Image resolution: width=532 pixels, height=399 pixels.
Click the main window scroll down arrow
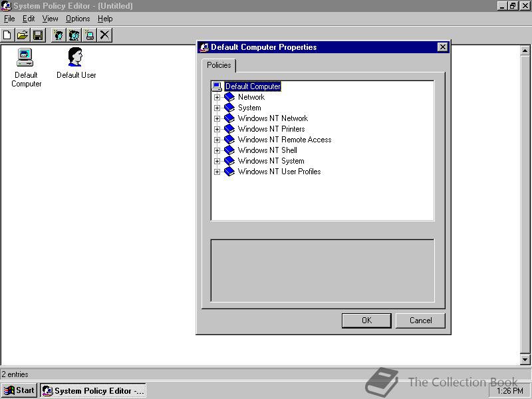pyautogui.click(x=525, y=359)
